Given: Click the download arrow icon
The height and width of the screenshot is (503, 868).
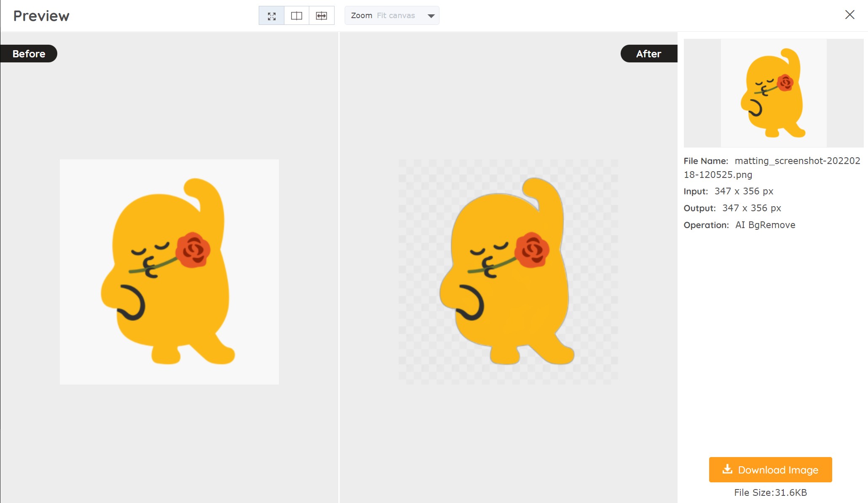Looking at the screenshot, I should pyautogui.click(x=727, y=469).
